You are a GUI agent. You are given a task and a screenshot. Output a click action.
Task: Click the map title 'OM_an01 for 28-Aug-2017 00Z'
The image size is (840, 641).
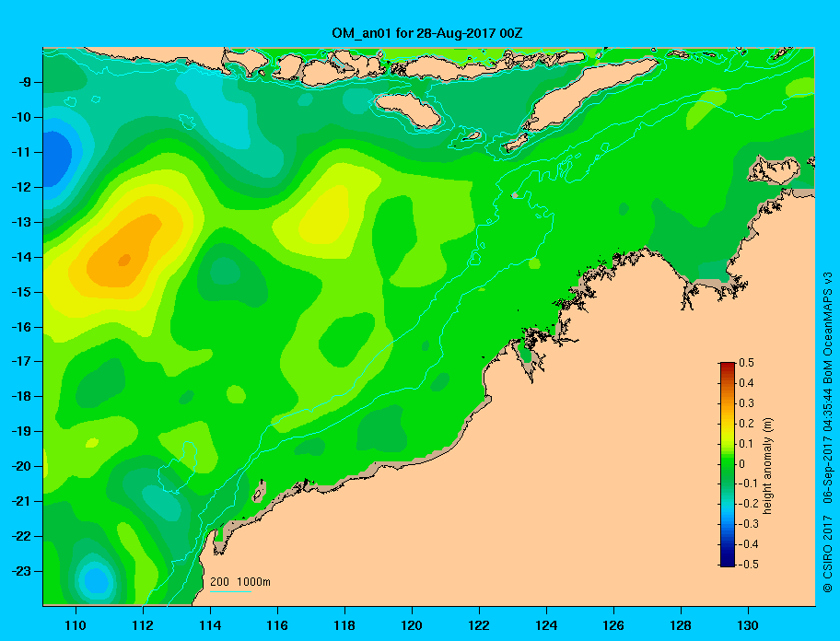(x=427, y=33)
